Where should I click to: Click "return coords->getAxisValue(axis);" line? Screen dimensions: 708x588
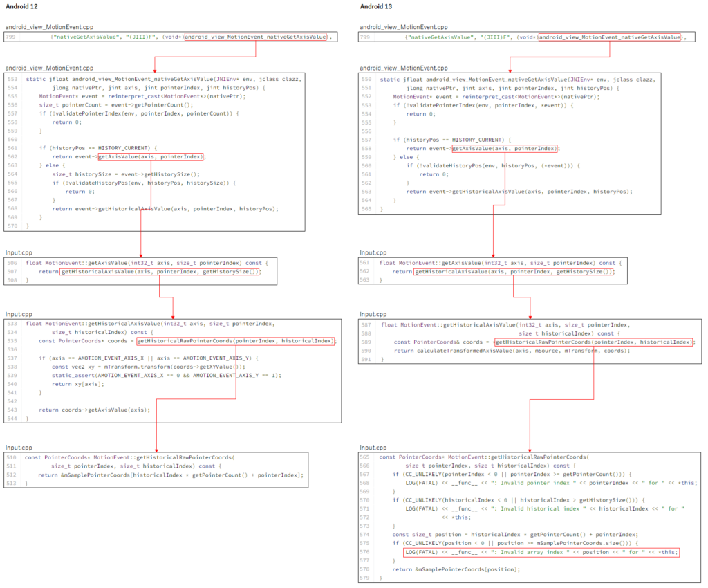click(x=94, y=410)
